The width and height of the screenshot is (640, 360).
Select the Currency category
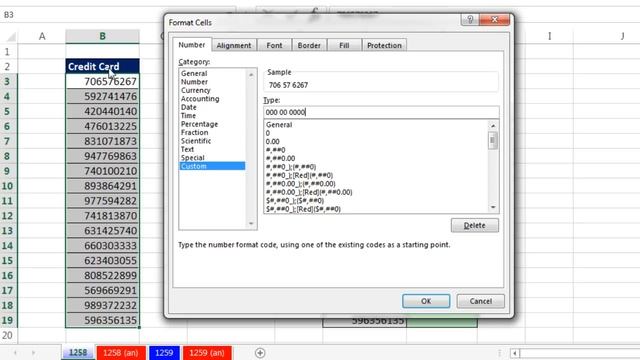tap(196, 90)
